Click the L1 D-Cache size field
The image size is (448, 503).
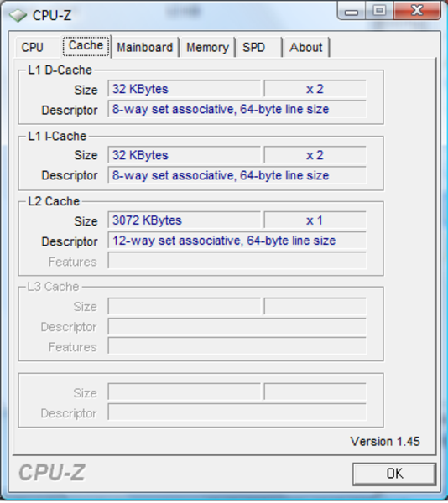184,89
